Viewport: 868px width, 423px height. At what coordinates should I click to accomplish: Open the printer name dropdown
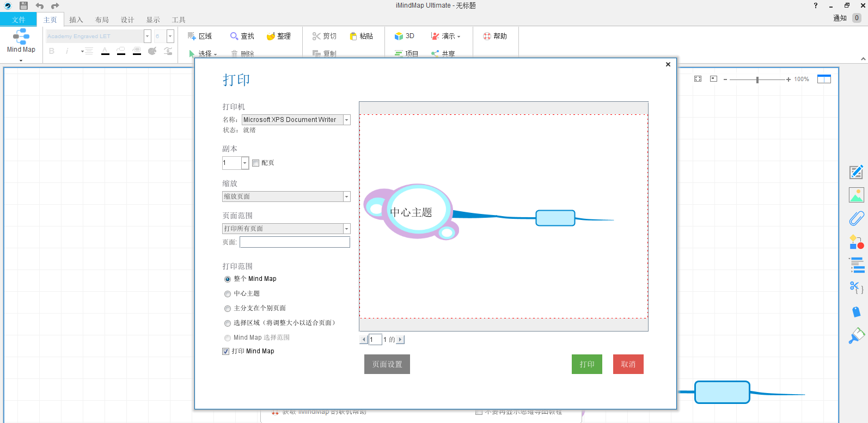coord(346,120)
